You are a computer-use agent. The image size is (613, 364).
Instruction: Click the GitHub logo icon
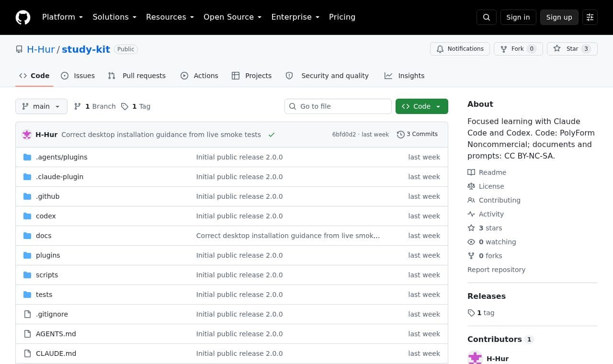point(23,17)
